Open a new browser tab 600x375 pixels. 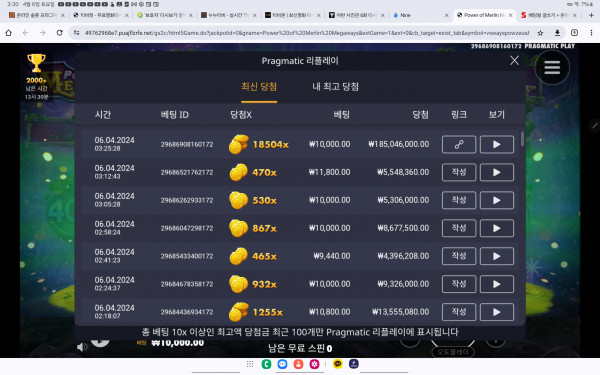[x=591, y=15]
